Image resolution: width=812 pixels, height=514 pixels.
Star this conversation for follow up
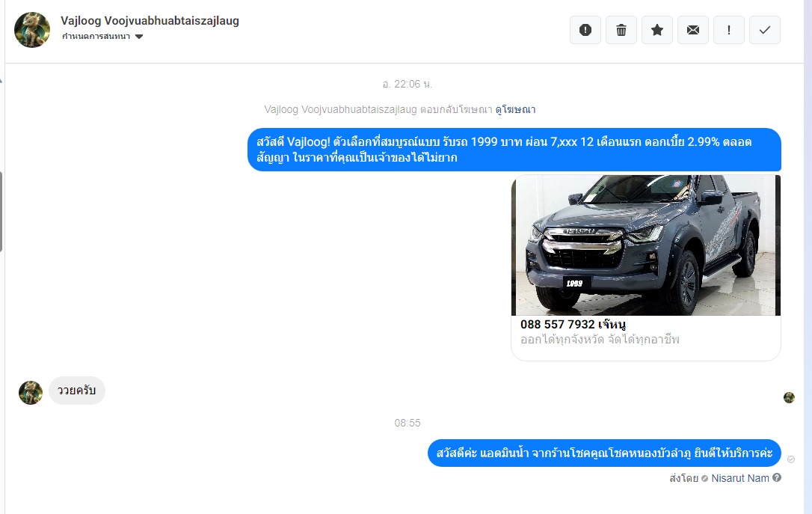[657, 30]
